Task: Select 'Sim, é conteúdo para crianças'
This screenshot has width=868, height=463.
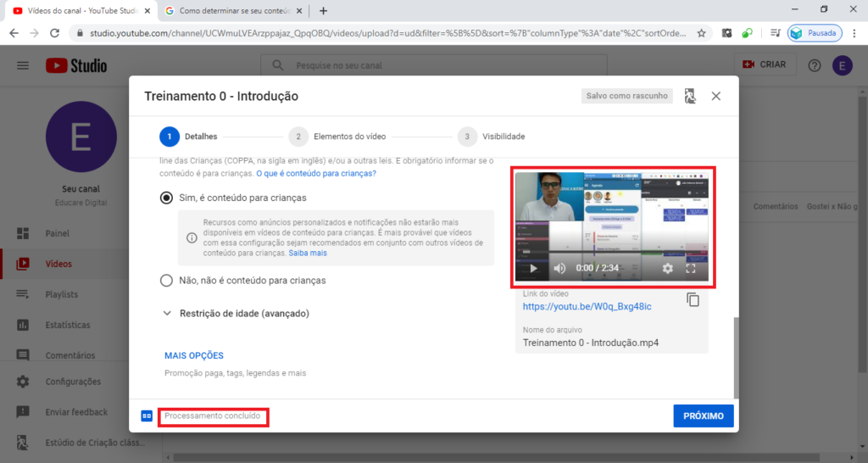Action: coord(167,198)
